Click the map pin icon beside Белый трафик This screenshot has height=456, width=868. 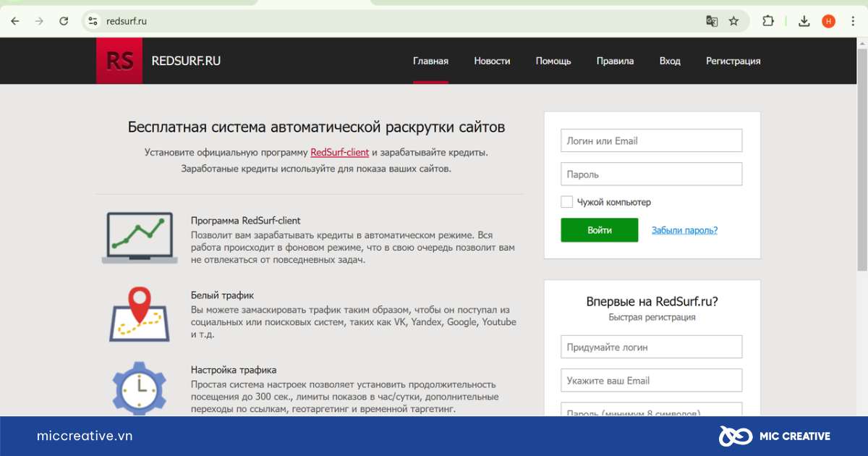(x=140, y=314)
